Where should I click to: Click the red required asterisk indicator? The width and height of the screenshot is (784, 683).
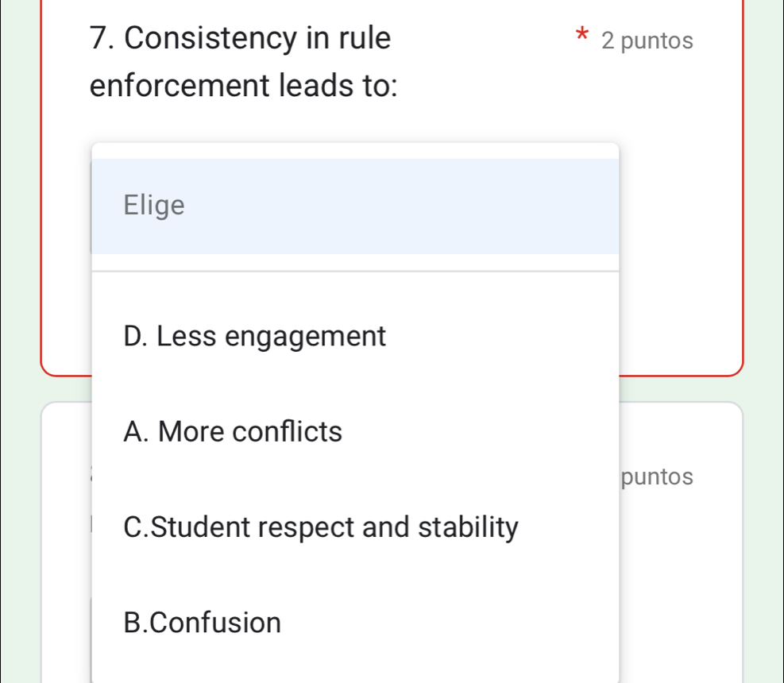[x=582, y=36]
